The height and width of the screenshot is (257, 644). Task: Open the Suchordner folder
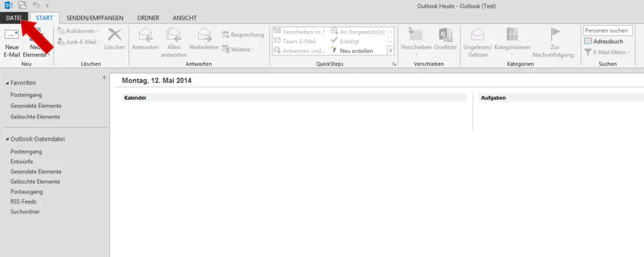click(x=25, y=212)
